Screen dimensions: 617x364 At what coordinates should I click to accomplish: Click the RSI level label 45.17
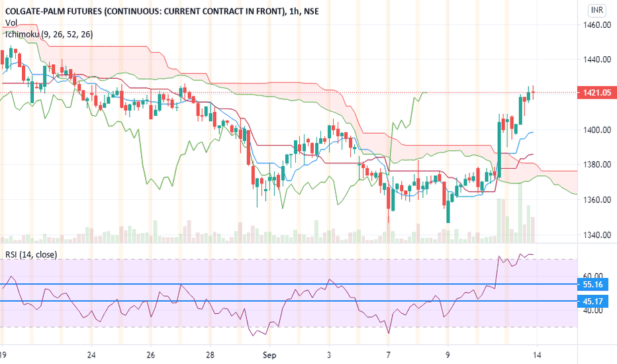[593, 301]
